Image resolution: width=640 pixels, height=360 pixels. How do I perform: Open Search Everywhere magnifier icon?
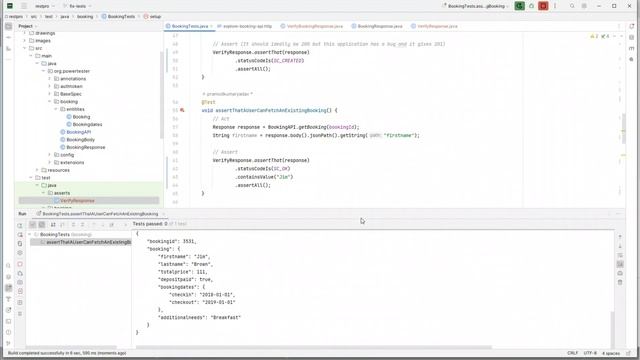tap(572, 6)
